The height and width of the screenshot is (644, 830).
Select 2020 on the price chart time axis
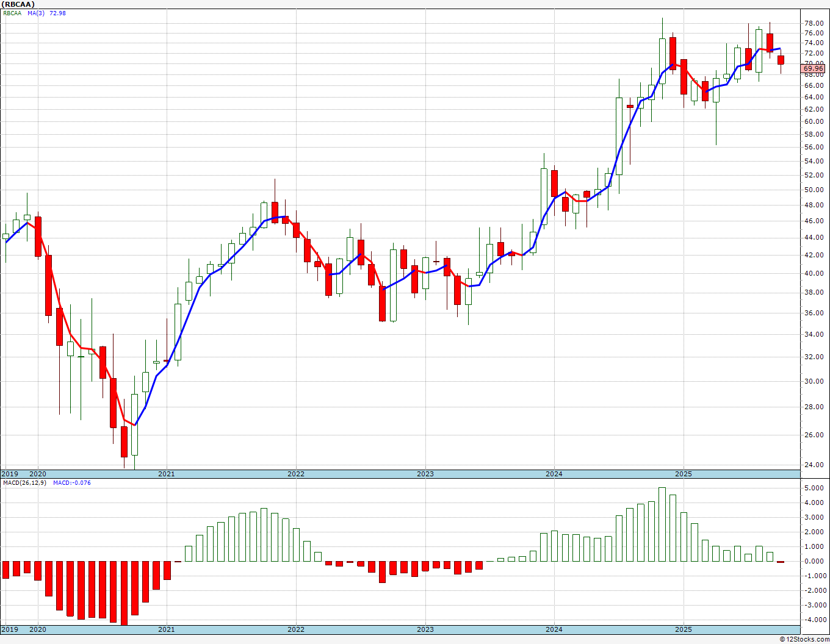point(38,474)
